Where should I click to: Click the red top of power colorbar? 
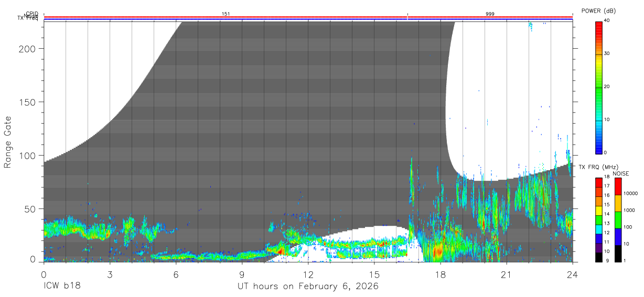pyautogui.click(x=599, y=26)
